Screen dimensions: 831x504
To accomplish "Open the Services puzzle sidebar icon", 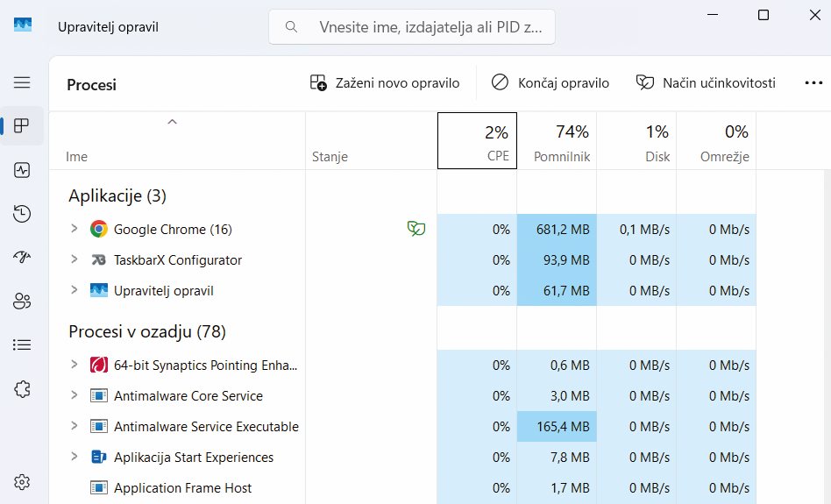I will [x=22, y=389].
